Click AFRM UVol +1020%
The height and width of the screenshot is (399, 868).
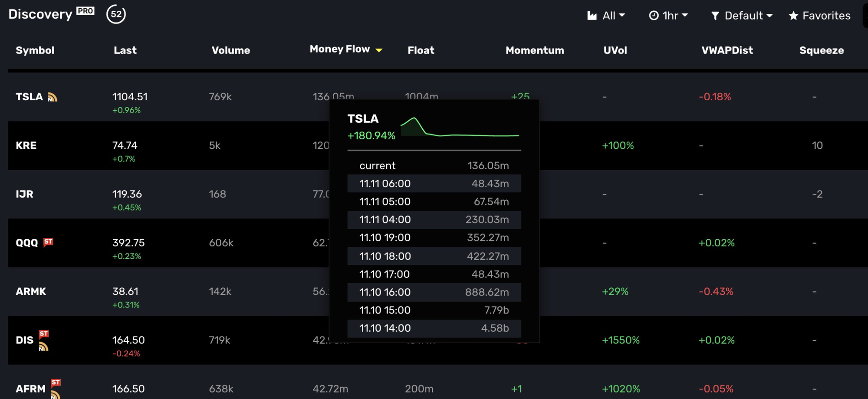click(x=621, y=388)
